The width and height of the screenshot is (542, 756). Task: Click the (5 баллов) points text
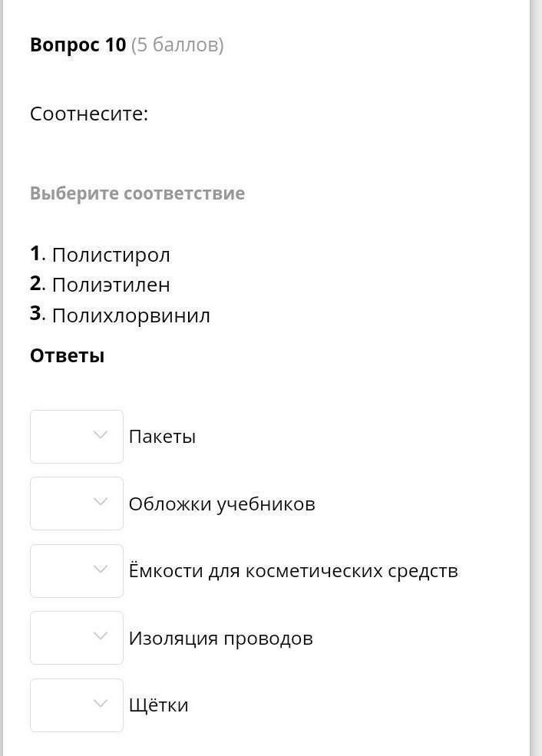pyautogui.click(x=177, y=45)
